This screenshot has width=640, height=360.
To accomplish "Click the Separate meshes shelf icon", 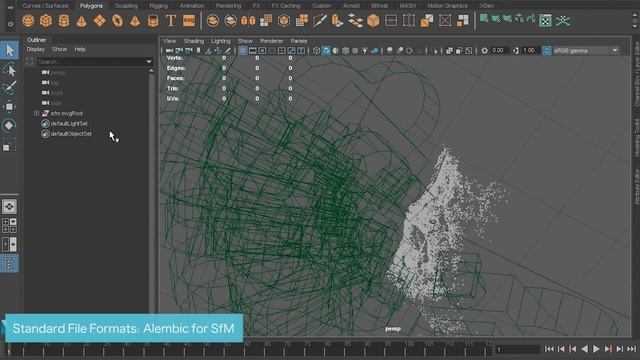I will click(231, 20).
